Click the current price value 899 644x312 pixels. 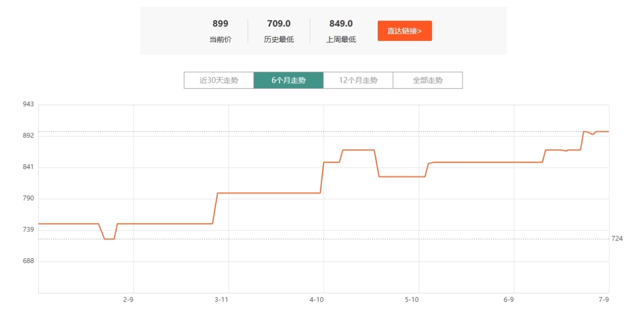pyautogui.click(x=221, y=24)
